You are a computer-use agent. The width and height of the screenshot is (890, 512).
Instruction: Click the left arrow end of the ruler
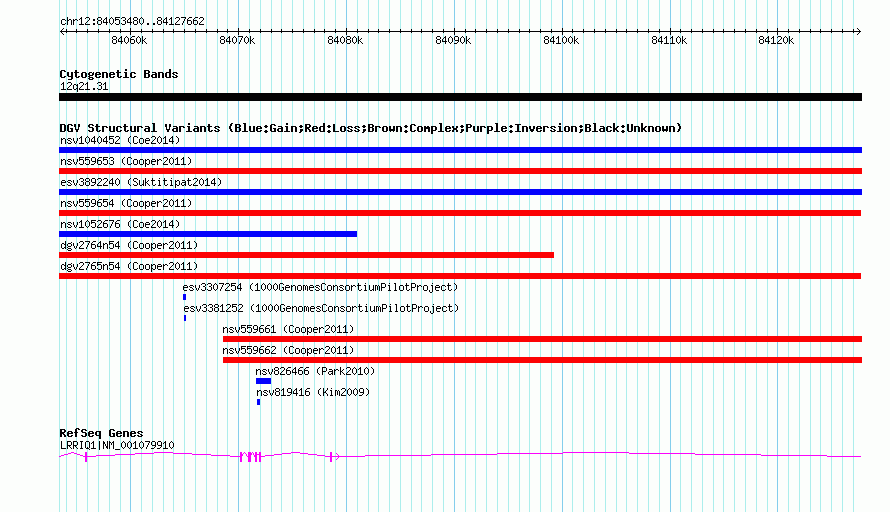click(62, 32)
